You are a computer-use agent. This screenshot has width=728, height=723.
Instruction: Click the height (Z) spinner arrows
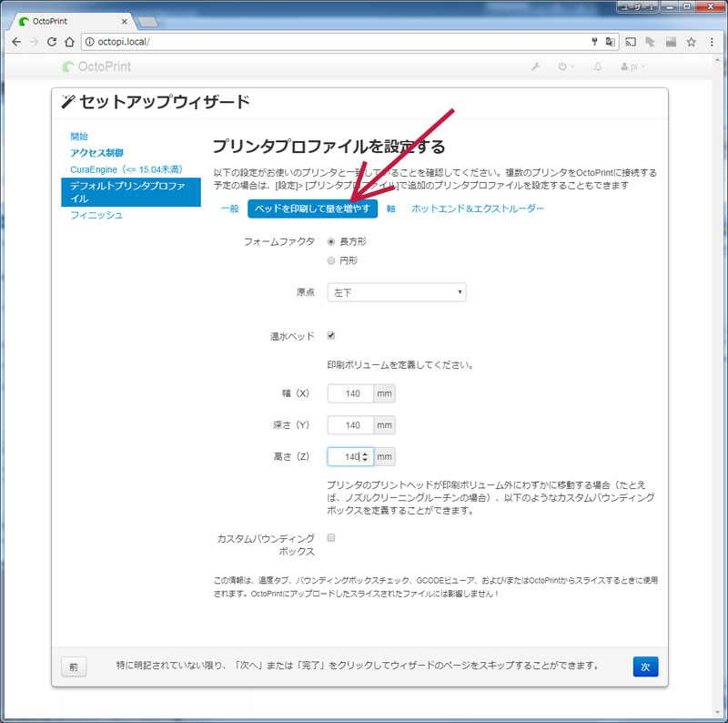click(365, 457)
